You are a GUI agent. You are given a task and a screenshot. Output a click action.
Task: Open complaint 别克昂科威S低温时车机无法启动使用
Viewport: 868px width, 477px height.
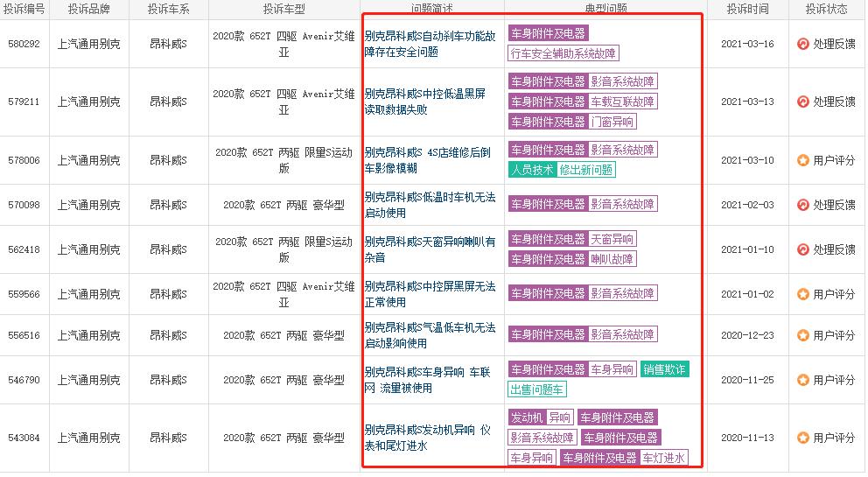click(x=430, y=205)
